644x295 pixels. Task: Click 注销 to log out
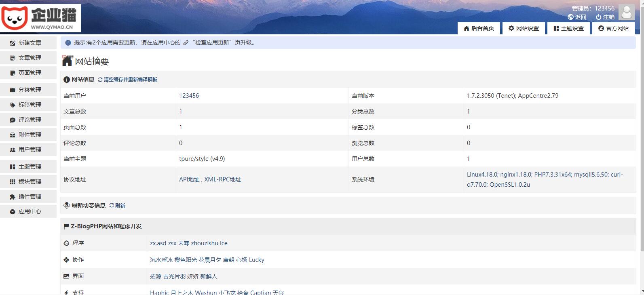(605, 17)
